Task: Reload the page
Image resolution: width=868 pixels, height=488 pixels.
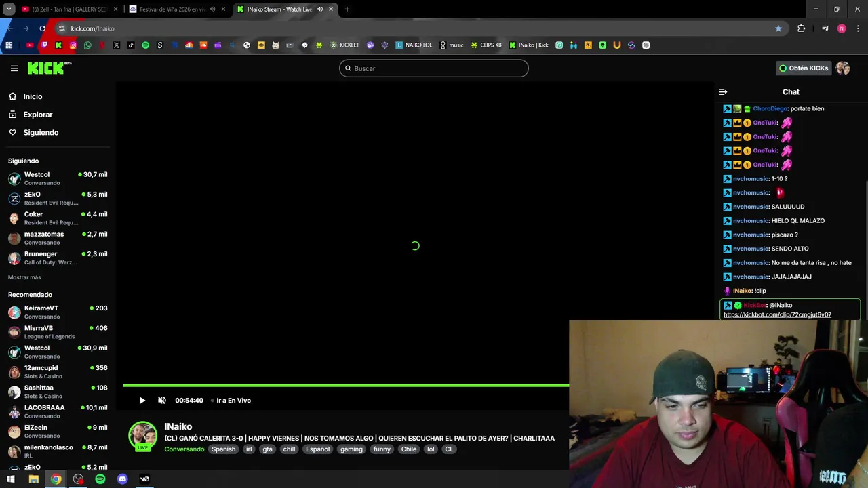Action: (x=42, y=28)
